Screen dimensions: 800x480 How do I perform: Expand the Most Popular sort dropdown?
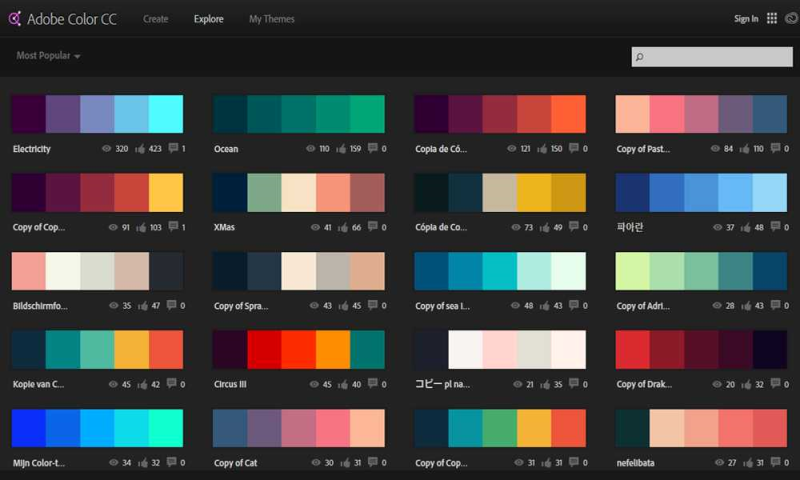coord(48,56)
